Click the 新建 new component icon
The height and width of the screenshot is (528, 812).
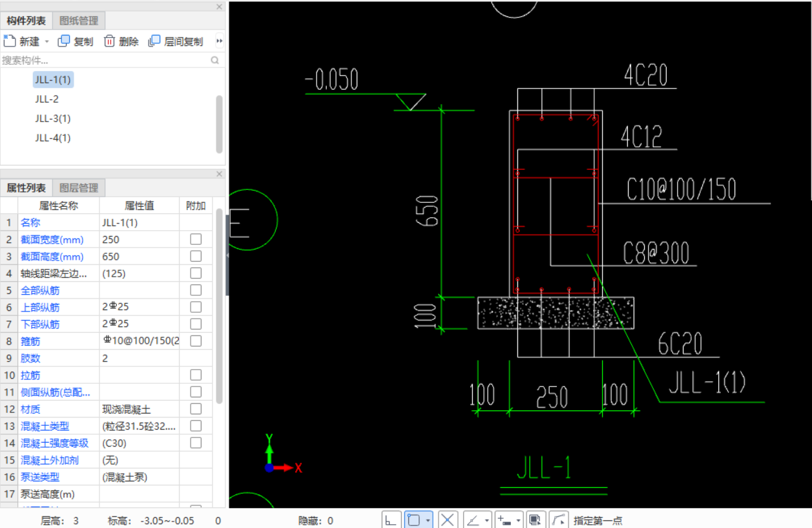pyautogui.click(x=9, y=41)
